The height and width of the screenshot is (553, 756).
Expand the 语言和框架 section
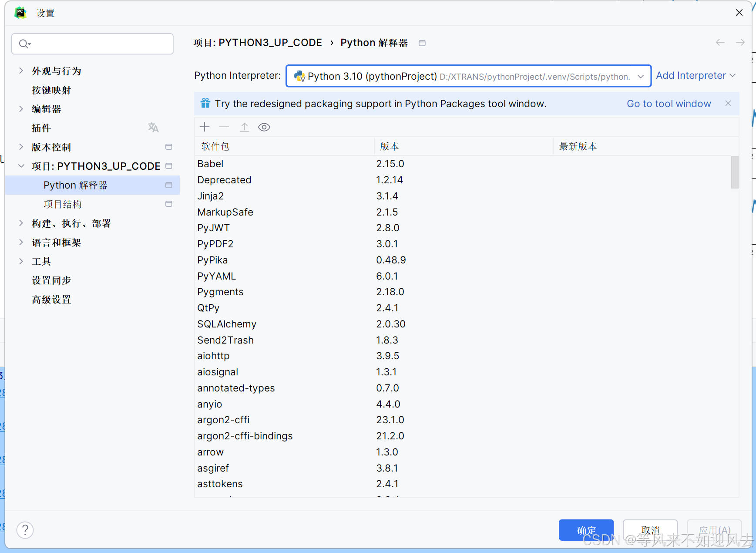coord(21,242)
